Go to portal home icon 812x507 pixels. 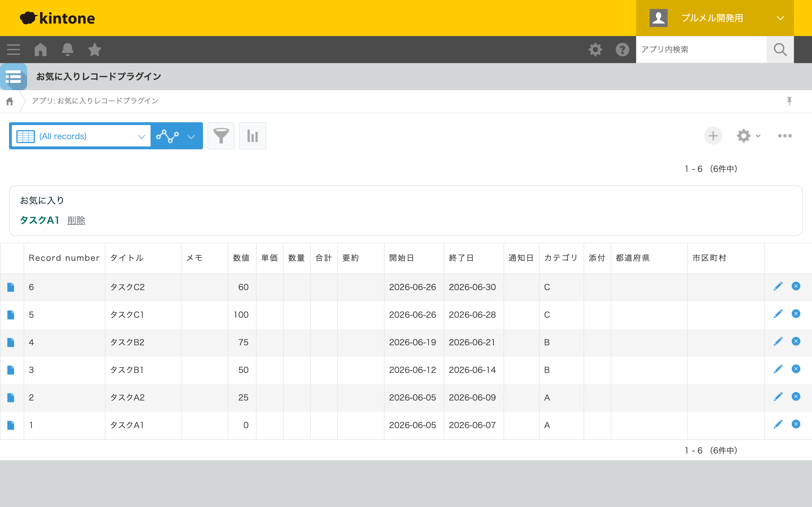click(x=41, y=50)
